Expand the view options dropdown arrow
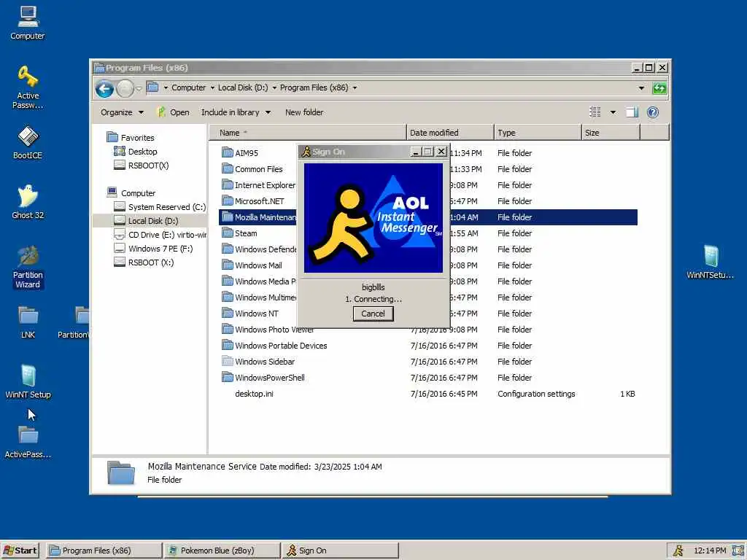 613,112
